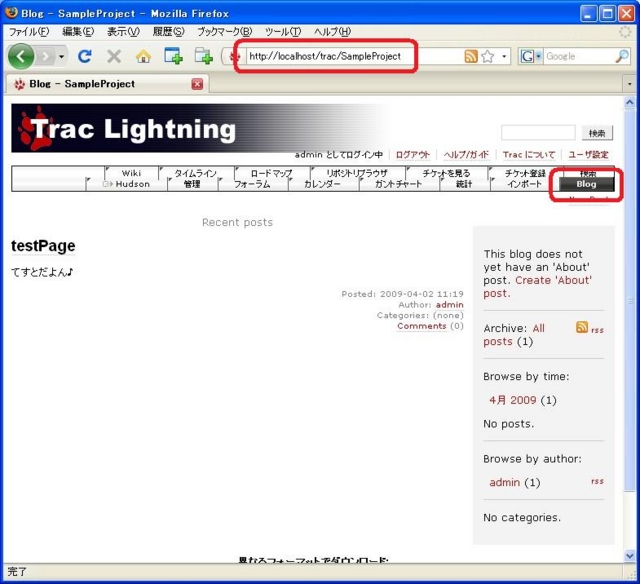Open the チケットを見る navigation tab

447,173
